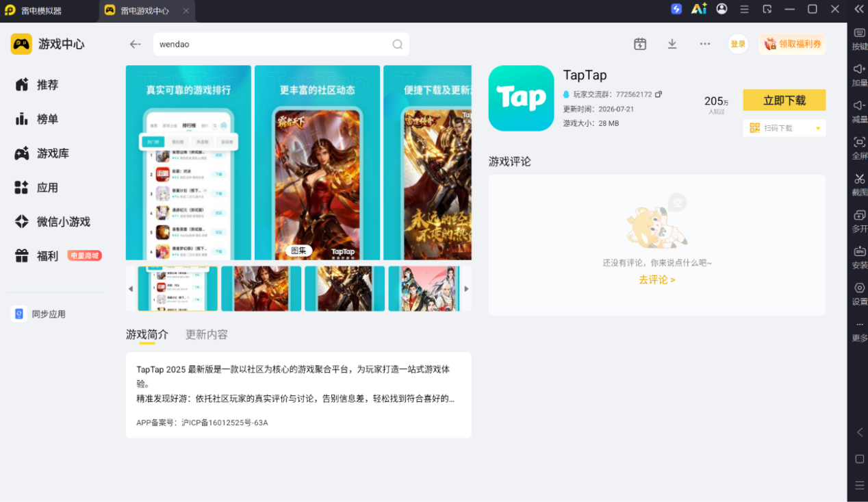Switch to 游戏简介 tab
The image size is (868, 502).
(x=147, y=335)
